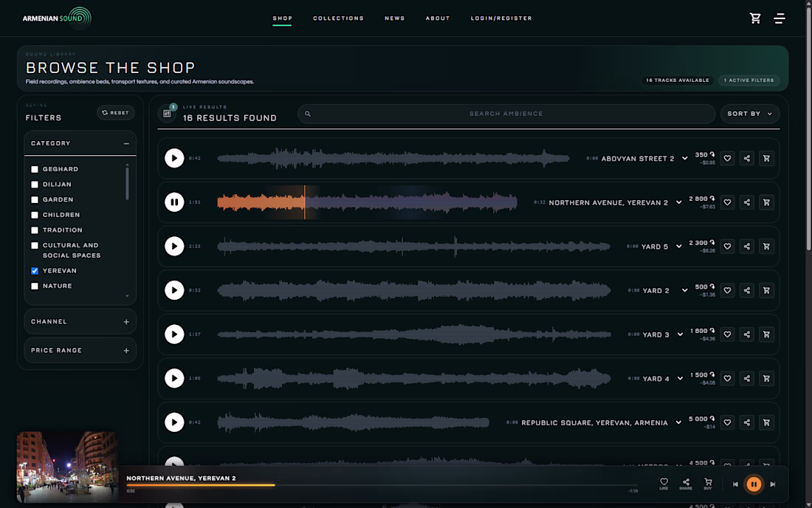
Task: Like the Yard 5 track
Action: point(727,247)
